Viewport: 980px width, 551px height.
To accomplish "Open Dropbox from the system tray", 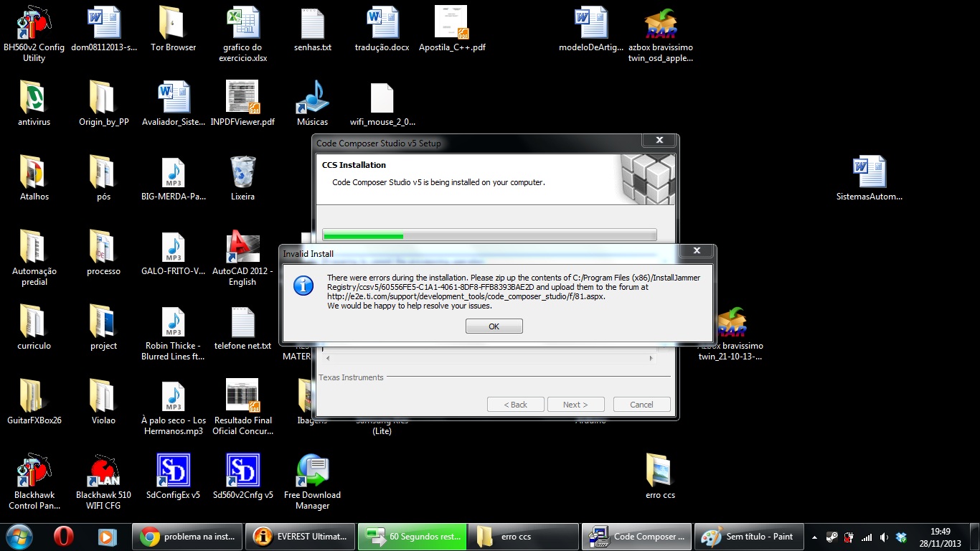I will (x=902, y=537).
